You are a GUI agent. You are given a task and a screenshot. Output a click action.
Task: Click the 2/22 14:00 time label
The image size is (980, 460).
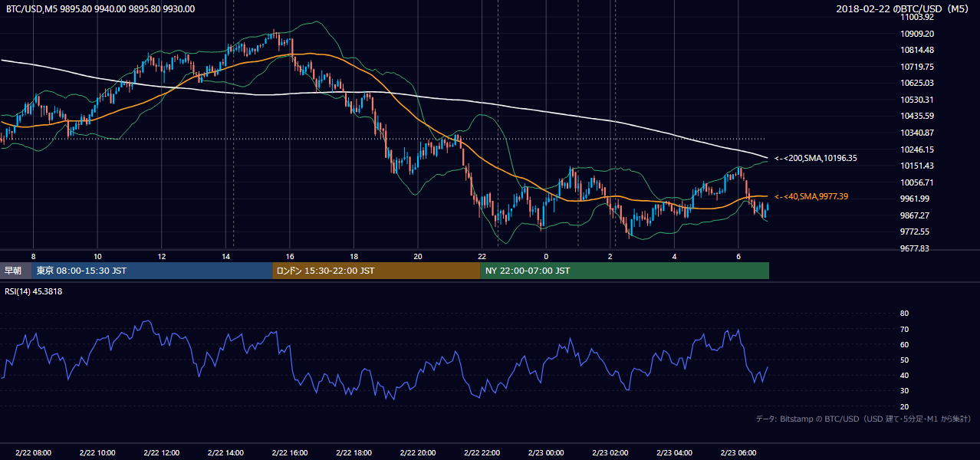pyautogui.click(x=225, y=453)
